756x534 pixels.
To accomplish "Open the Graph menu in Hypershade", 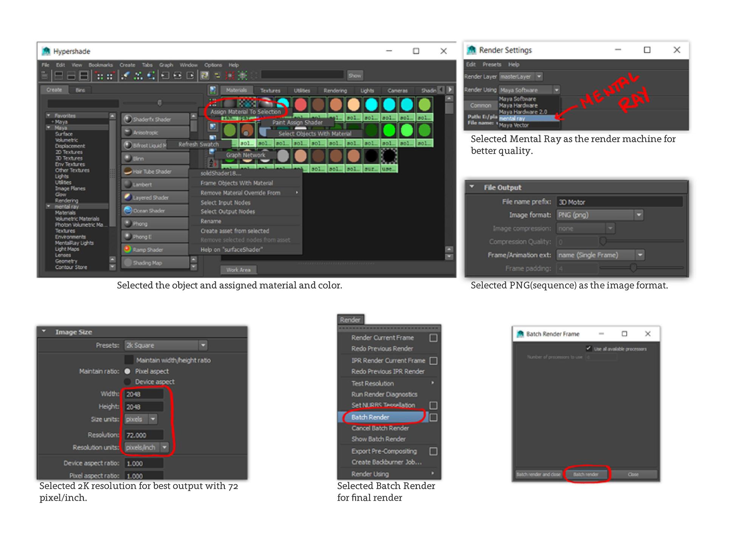I will click(166, 65).
